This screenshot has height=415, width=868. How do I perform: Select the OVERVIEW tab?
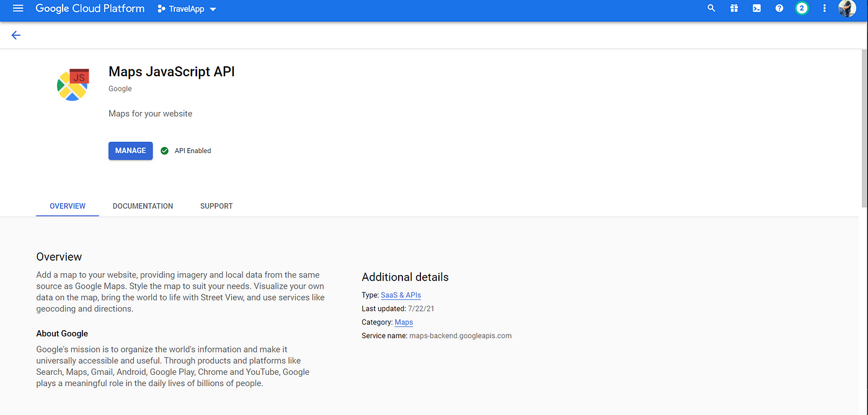68,206
